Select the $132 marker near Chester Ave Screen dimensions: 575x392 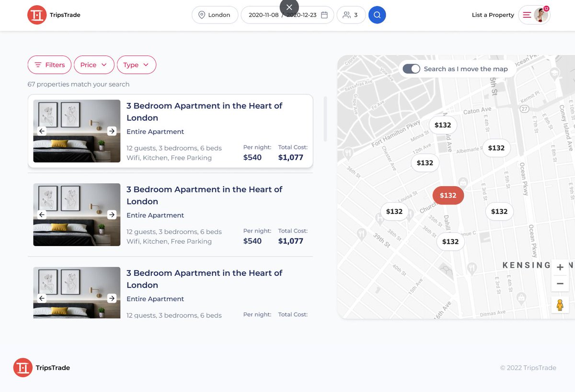(425, 163)
